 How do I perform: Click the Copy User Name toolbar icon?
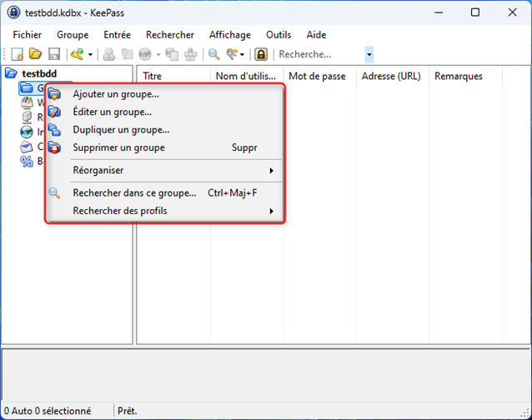point(109,54)
